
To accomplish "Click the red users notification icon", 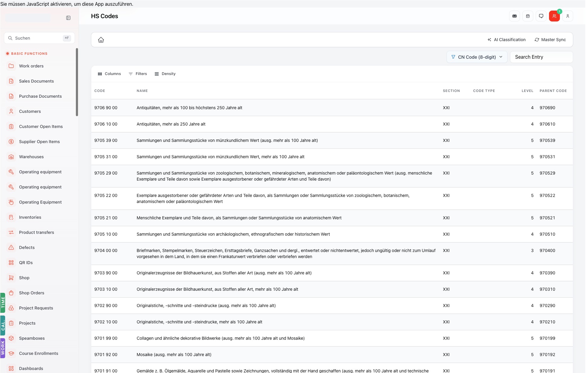I will pyautogui.click(x=554, y=16).
